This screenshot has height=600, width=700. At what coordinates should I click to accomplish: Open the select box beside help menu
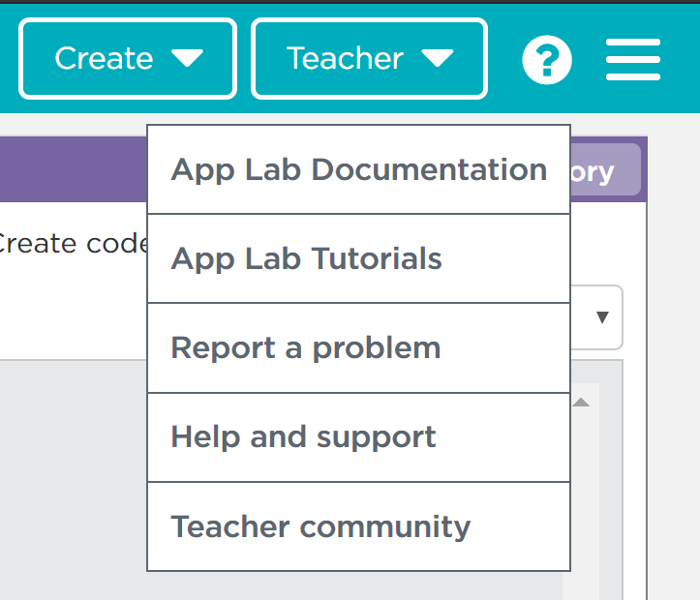pos(600,317)
